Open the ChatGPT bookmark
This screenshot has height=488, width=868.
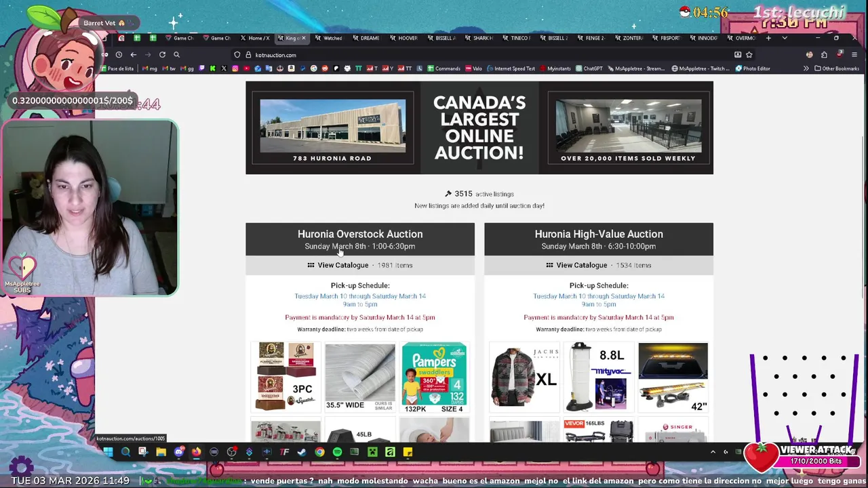point(589,68)
